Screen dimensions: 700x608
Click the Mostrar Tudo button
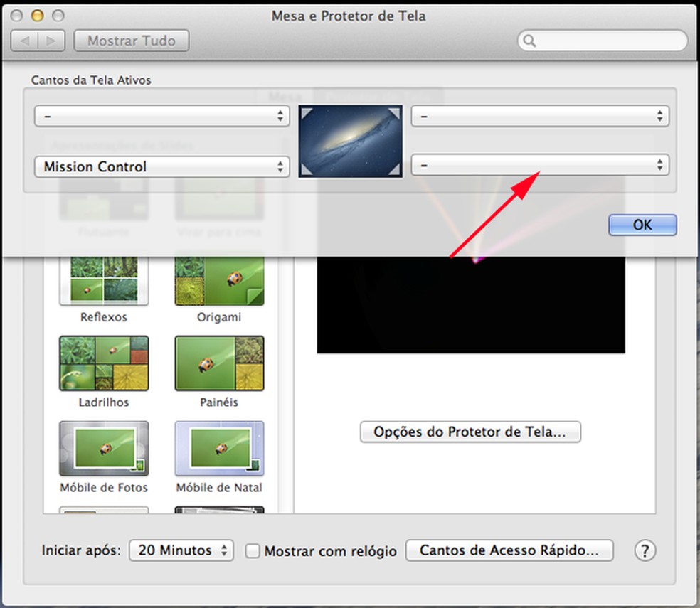click(131, 41)
